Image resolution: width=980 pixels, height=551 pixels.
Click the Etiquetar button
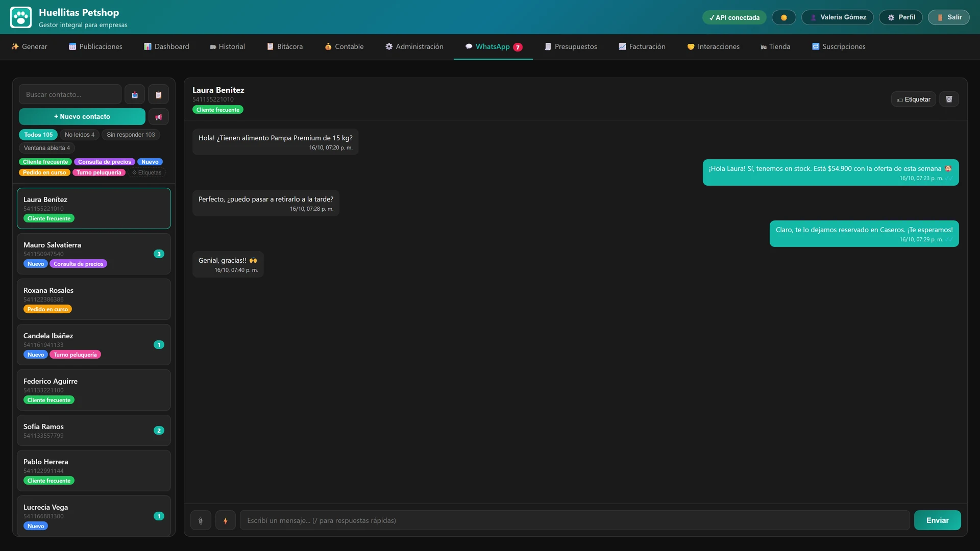pos(914,99)
